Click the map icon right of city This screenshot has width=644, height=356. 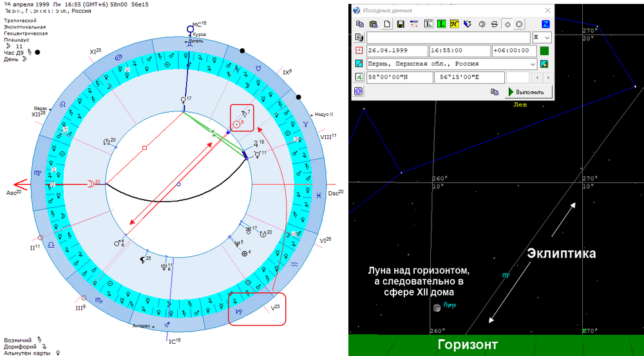click(x=545, y=64)
